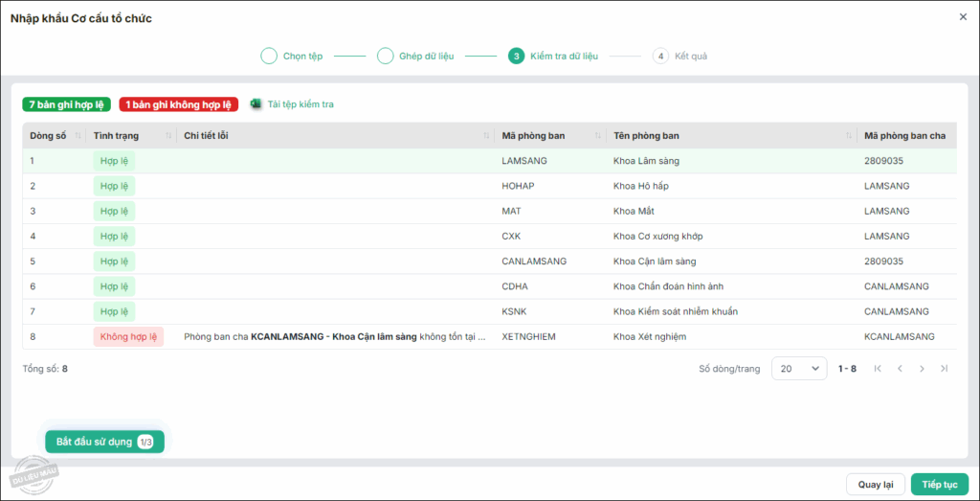The width and height of the screenshot is (980, 501).
Task: Sort by Chi tiết lỗi column
Action: 486,136
